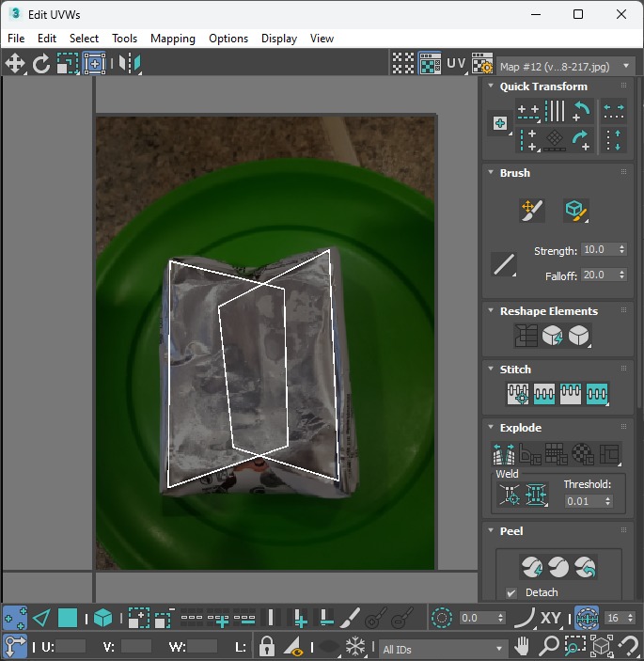Click the Target Weld icon
Viewport: 644px width, 661px height.
[x=510, y=494]
